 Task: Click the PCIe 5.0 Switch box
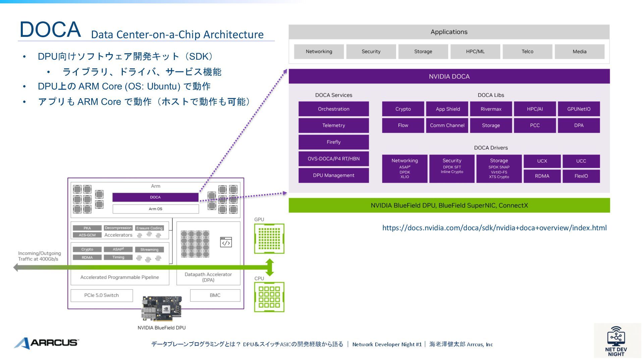click(x=101, y=295)
